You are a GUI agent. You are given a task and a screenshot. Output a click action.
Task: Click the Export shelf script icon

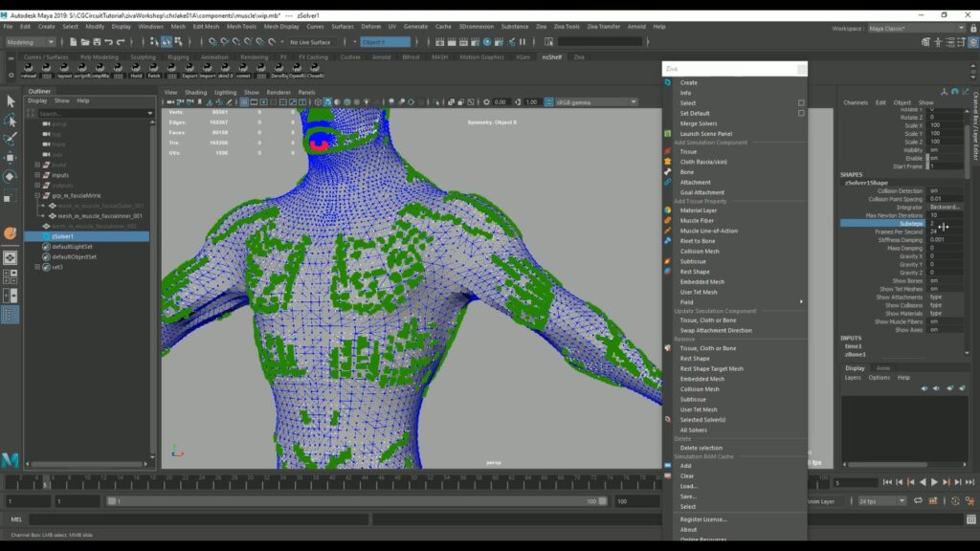pos(189,70)
